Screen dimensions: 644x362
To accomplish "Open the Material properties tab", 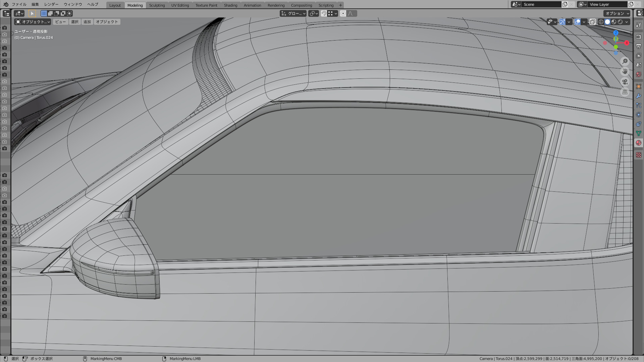I will click(x=639, y=143).
